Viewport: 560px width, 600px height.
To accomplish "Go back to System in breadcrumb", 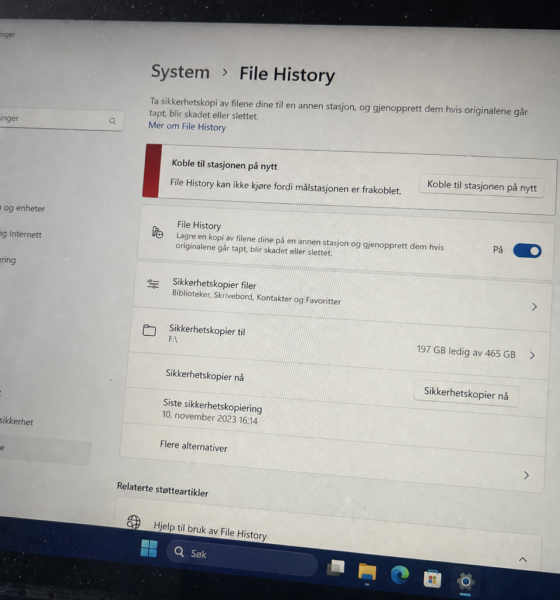I will tap(180, 72).
